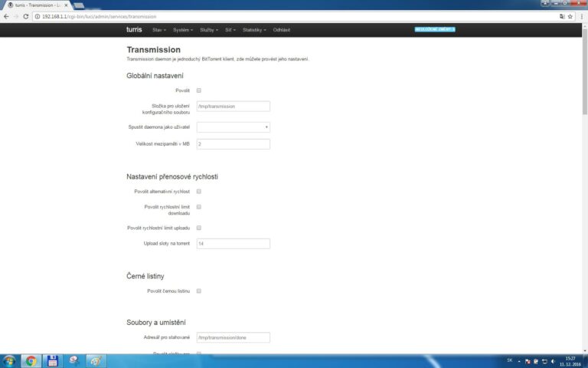Click the unsaved changes blue badge
This screenshot has height=368, width=588.
[x=435, y=29]
